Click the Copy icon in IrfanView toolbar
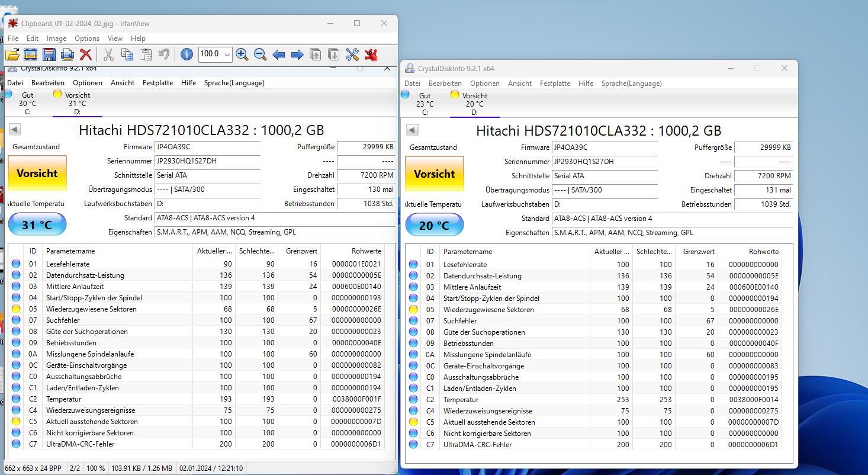 (127, 54)
